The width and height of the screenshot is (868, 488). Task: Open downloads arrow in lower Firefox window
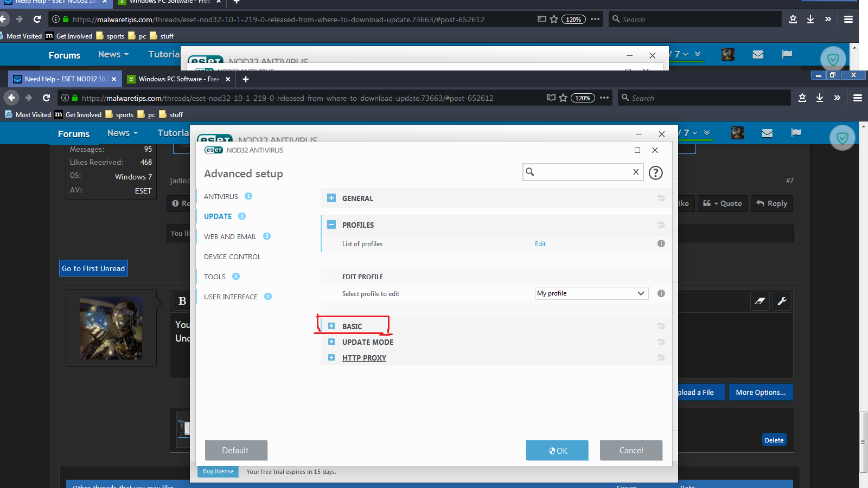coord(820,98)
